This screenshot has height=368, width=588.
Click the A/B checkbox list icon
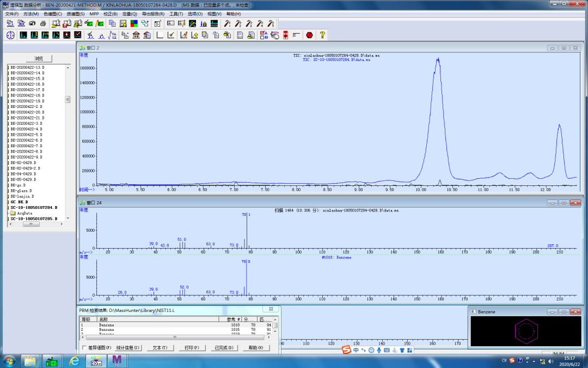pyautogui.click(x=264, y=35)
